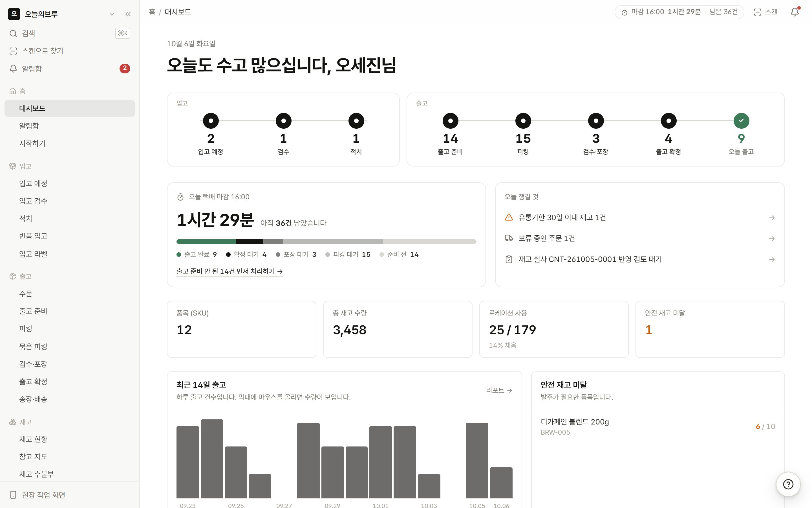Open 묶음 피킹 in sidebar
Image resolution: width=812 pixels, height=508 pixels.
click(69, 346)
